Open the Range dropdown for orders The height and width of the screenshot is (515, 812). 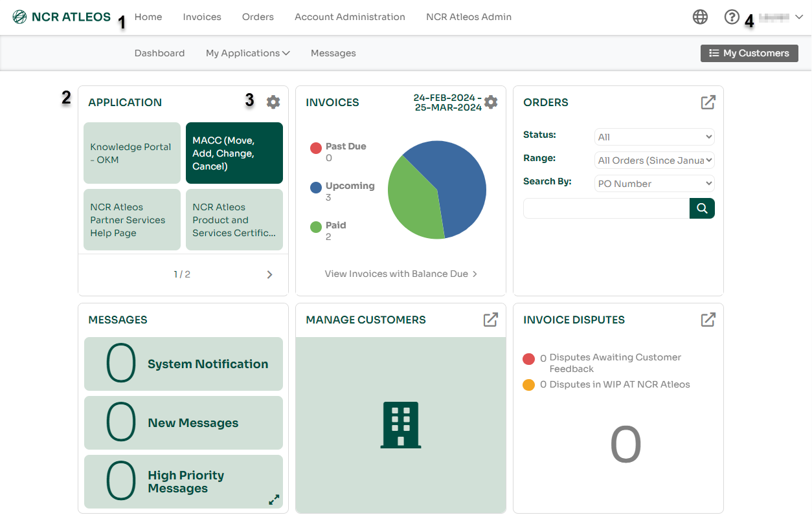[x=654, y=160]
